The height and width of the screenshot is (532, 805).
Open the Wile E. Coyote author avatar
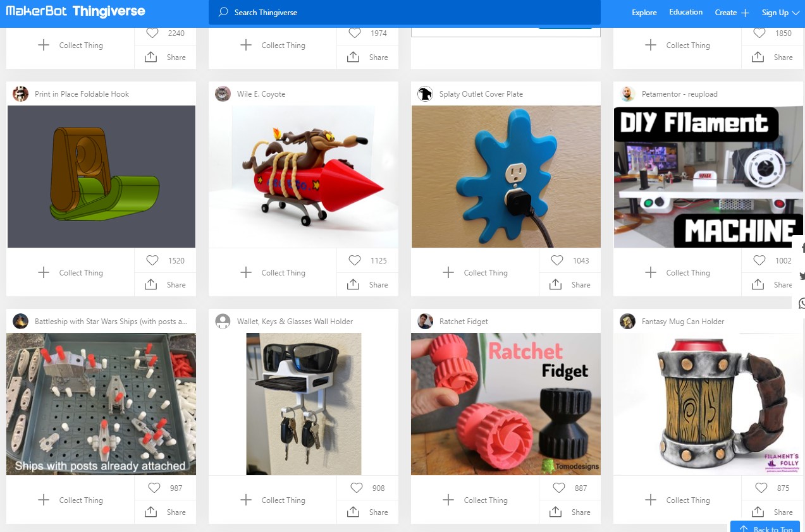pyautogui.click(x=223, y=94)
